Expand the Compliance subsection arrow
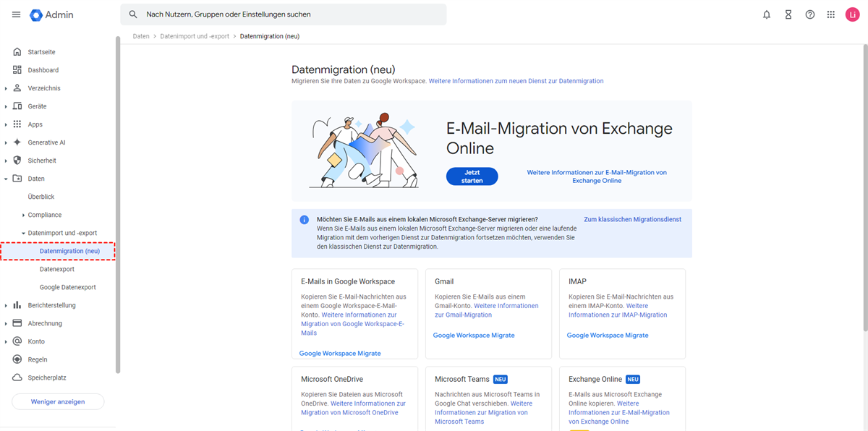This screenshot has height=431, width=868. coord(23,215)
